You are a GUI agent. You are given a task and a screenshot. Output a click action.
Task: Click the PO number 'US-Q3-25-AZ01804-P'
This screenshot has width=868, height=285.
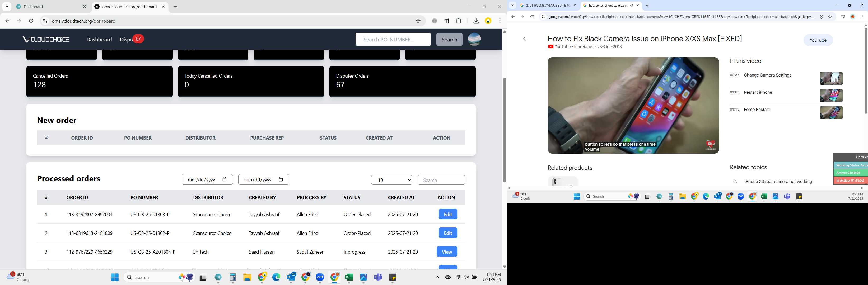(153, 252)
